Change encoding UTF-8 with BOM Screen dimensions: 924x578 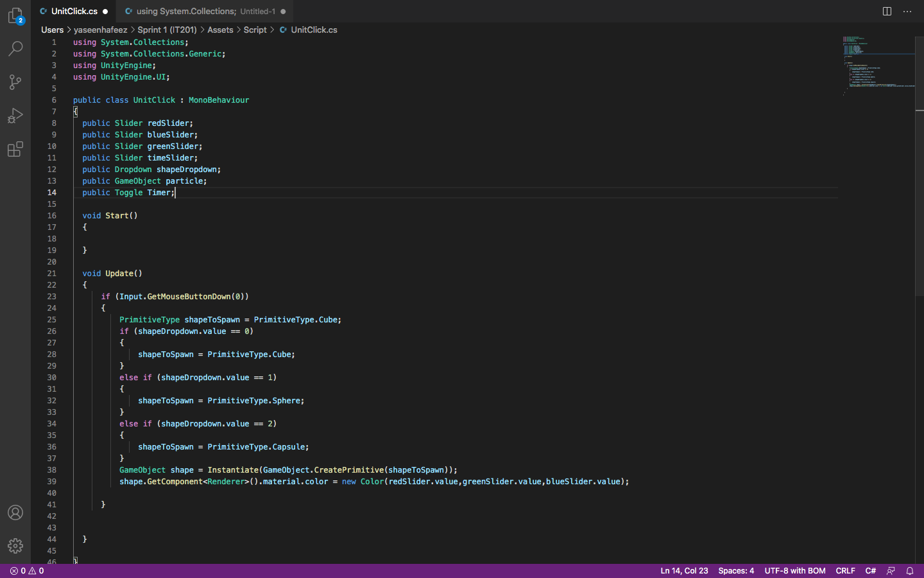coord(795,571)
